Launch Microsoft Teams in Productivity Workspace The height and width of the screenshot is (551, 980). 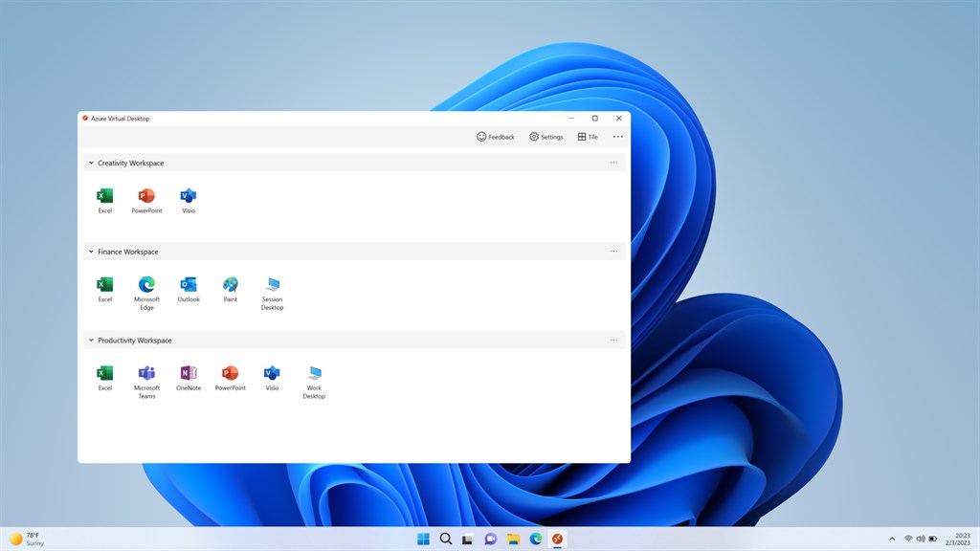[x=146, y=382]
